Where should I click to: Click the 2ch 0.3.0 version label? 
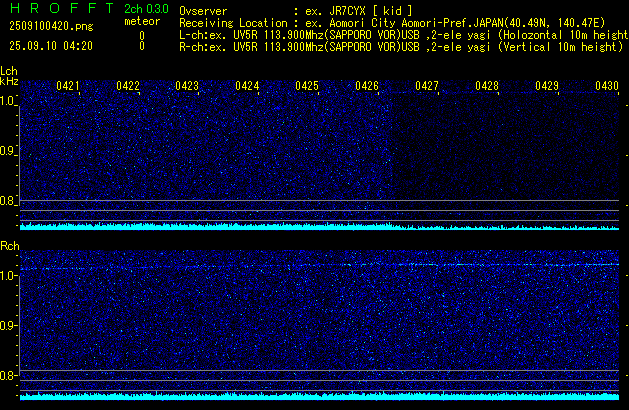click(146, 9)
